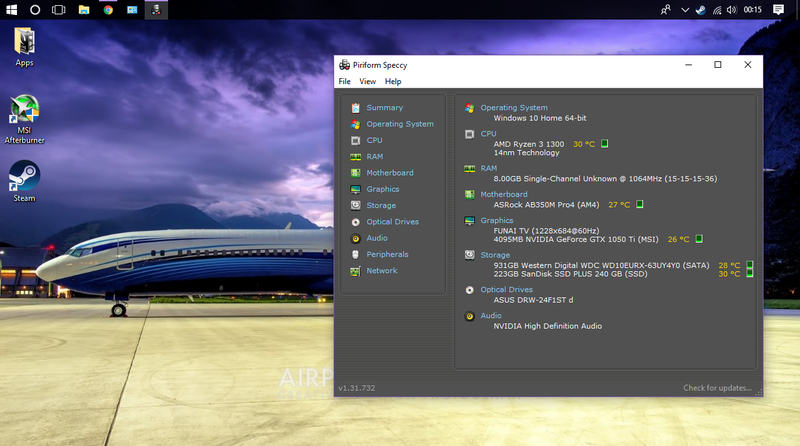The height and width of the screenshot is (446, 800).
Task: Open the File menu in Speccy
Action: coord(344,81)
